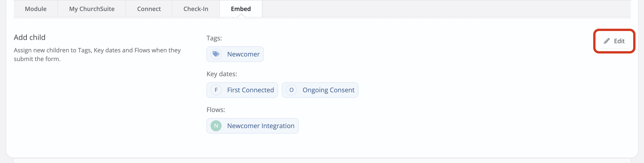644x163 pixels.
Task: View the First Connected key date details
Action: tap(250, 90)
